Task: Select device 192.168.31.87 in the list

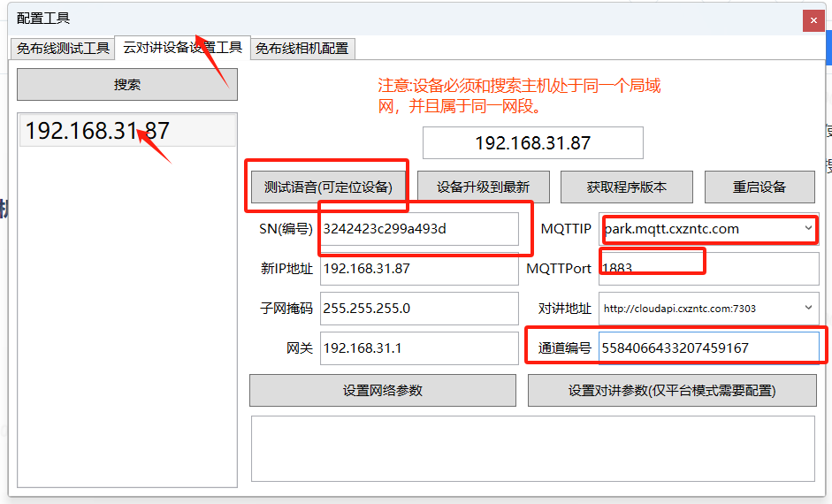Action: tap(127, 131)
